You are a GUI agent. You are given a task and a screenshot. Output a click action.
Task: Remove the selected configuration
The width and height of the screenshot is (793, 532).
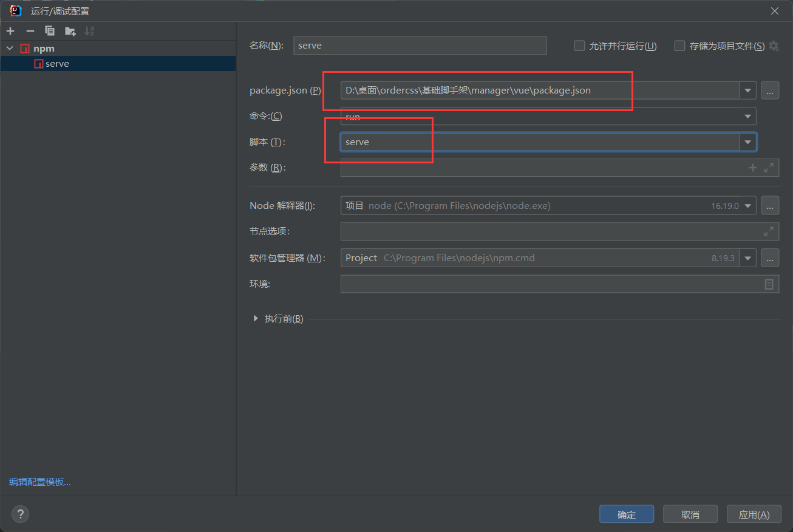click(x=30, y=30)
